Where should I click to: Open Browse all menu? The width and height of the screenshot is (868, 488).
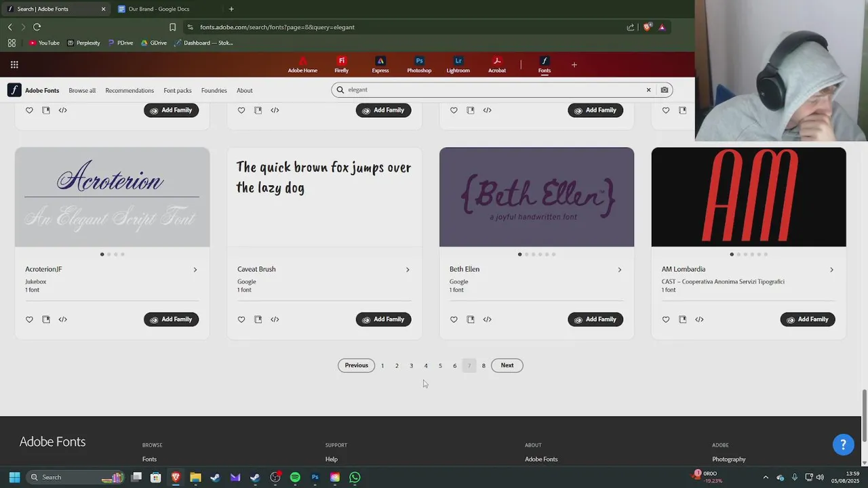[x=82, y=90]
